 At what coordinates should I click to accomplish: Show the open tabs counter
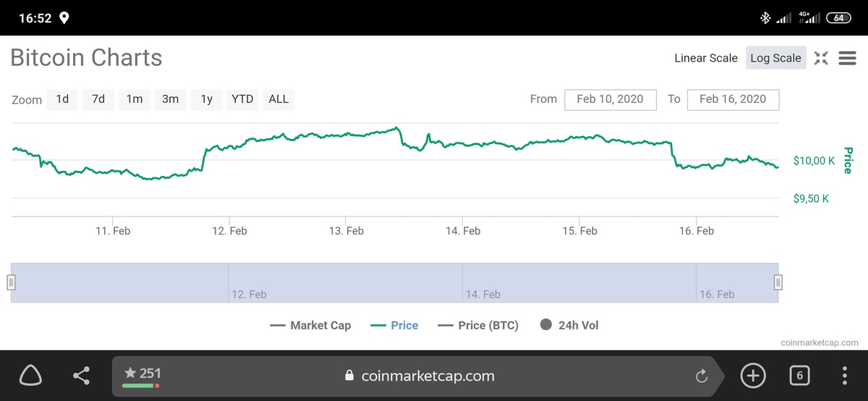(x=799, y=376)
